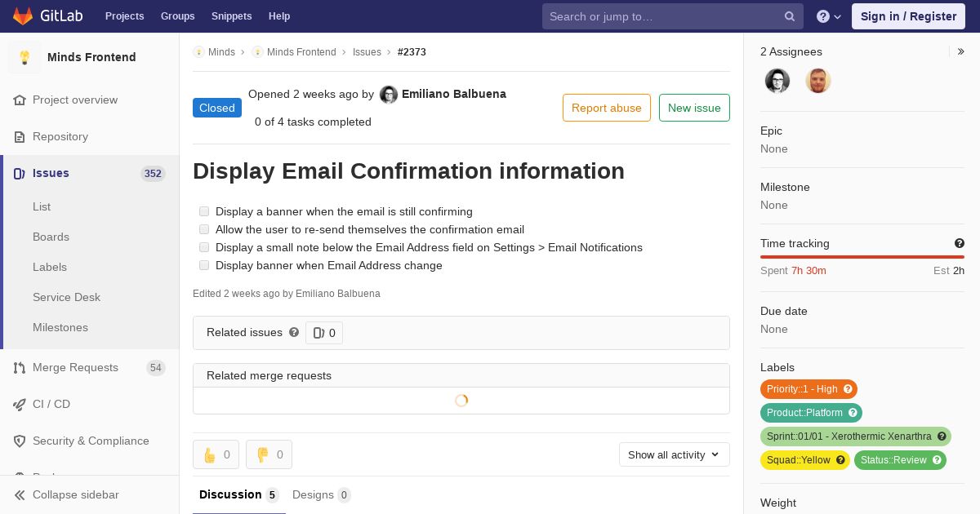Viewport: 980px width, 514px height.
Task: Click the #2373 breadcrumb item
Action: click(x=412, y=51)
